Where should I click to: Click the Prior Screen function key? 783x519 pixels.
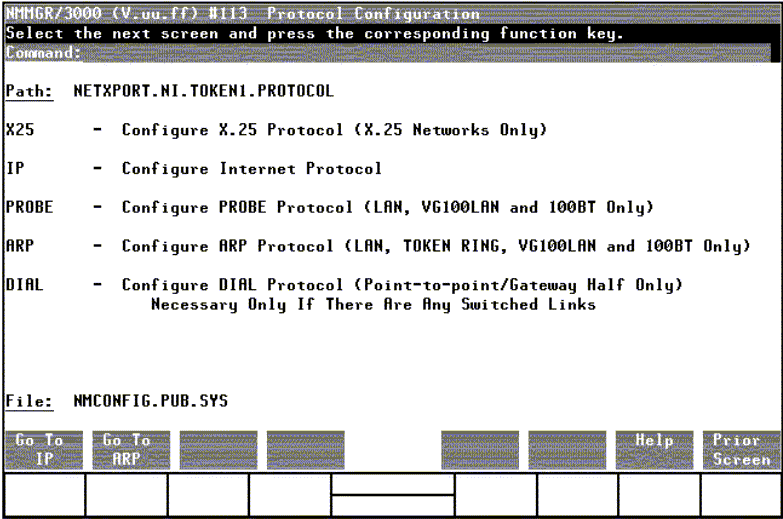click(x=742, y=450)
